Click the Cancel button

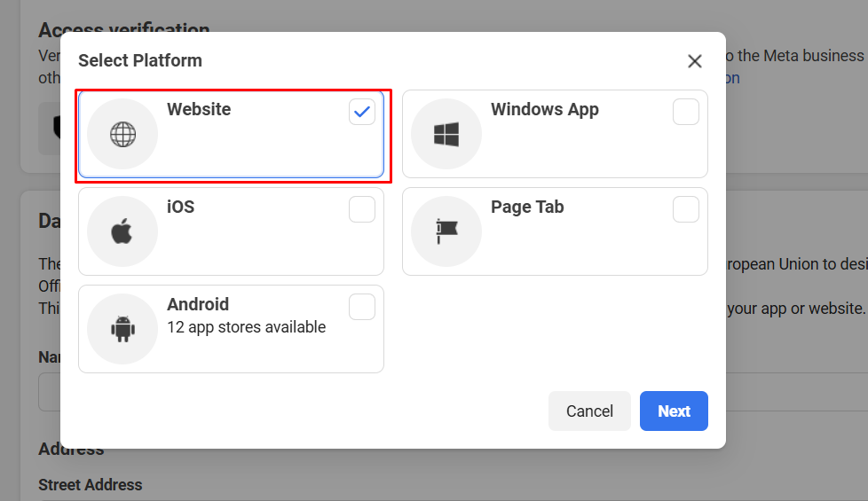coord(589,411)
